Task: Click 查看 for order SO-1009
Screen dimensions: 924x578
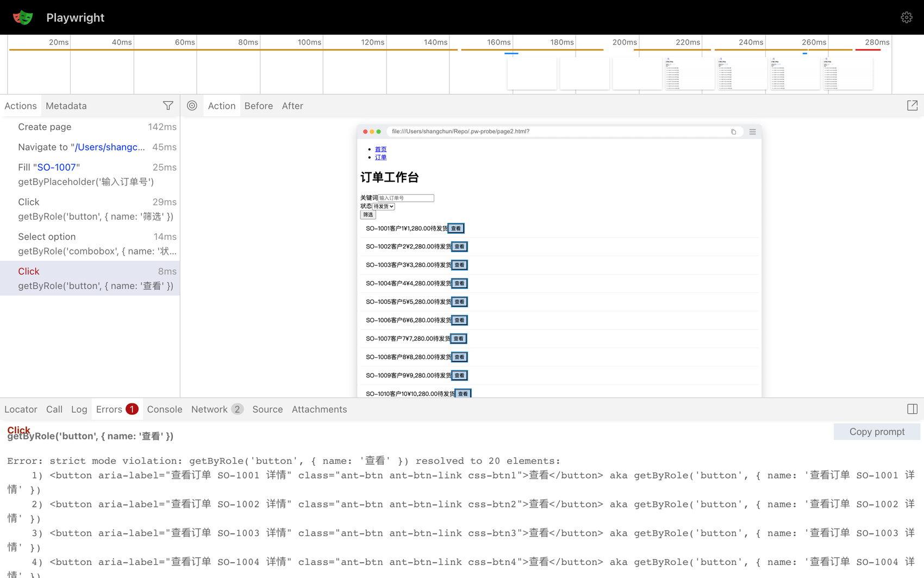Action: (459, 375)
